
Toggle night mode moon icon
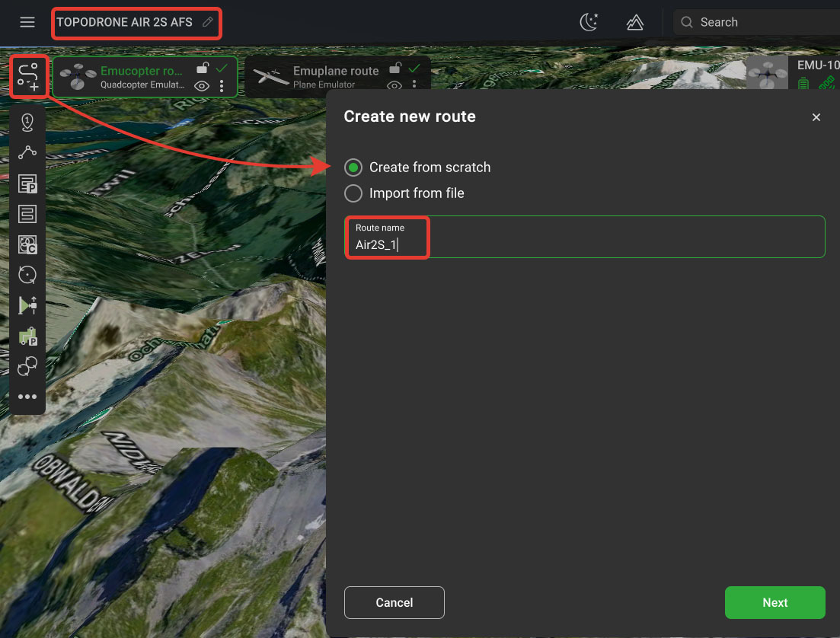click(589, 22)
